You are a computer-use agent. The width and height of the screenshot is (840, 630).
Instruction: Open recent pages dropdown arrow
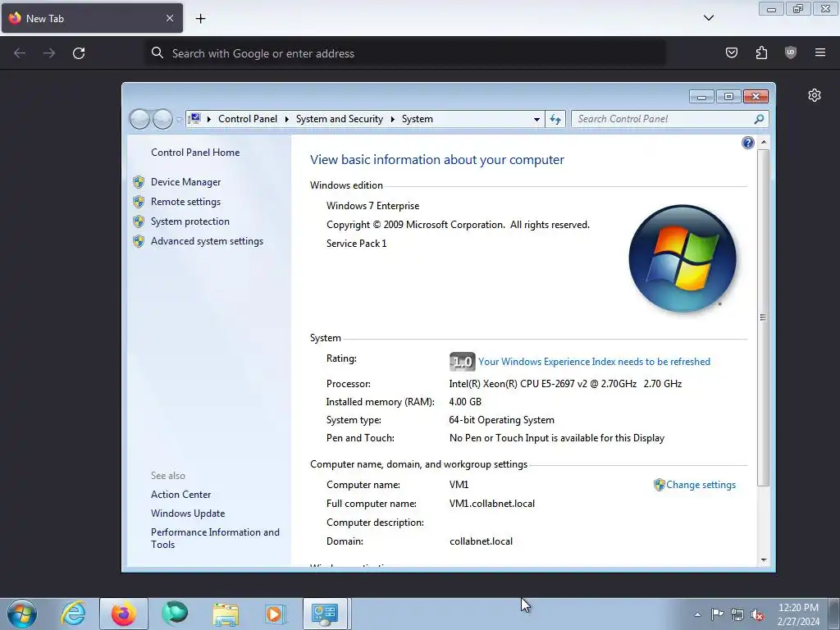(179, 120)
